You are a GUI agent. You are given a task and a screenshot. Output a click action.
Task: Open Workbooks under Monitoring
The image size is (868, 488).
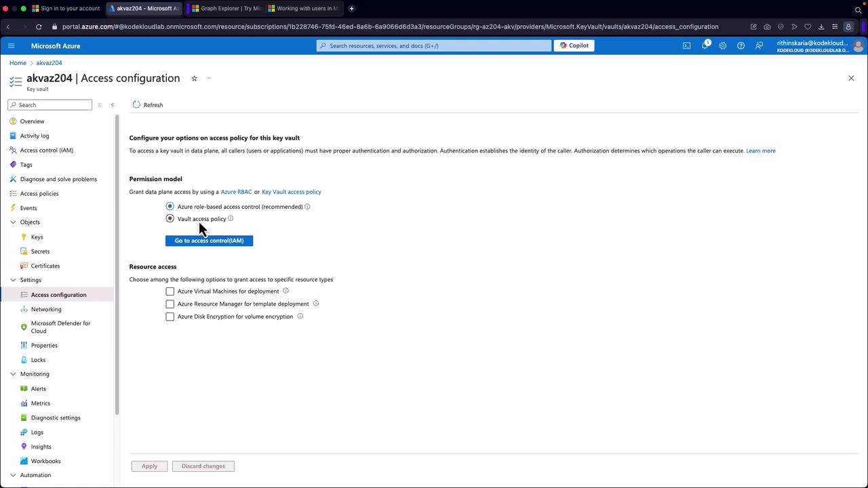click(x=46, y=461)
